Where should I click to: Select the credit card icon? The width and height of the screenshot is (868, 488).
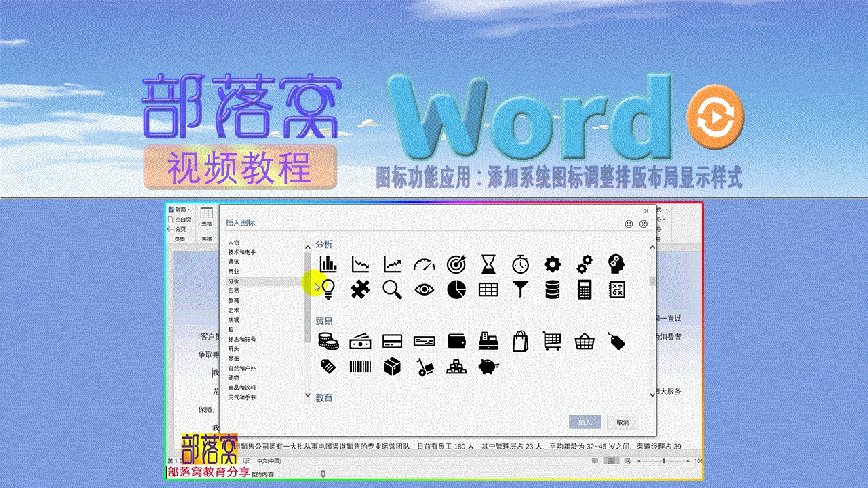393,342
